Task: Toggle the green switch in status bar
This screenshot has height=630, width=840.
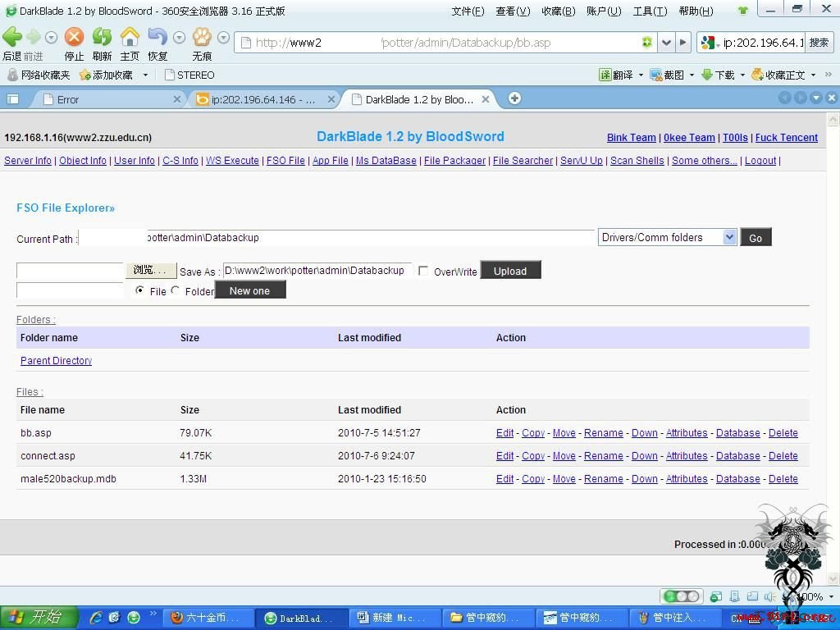Action: [x=682, y=596]
